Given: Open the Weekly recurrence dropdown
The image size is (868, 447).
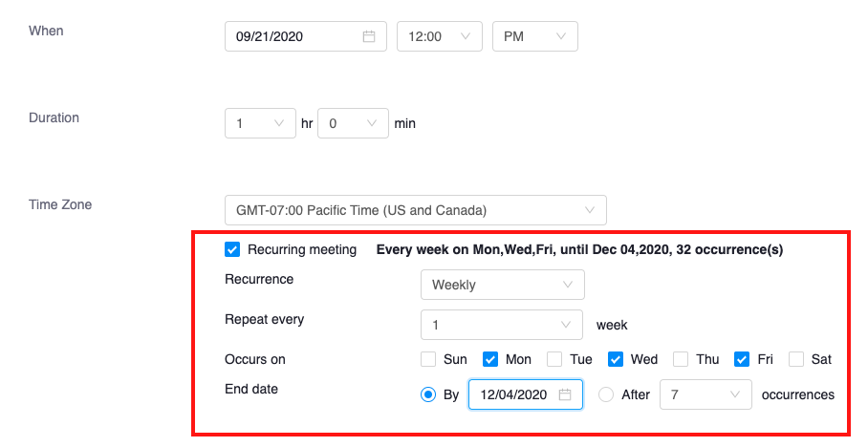Looking at the screenshot, I should [502, 285].
